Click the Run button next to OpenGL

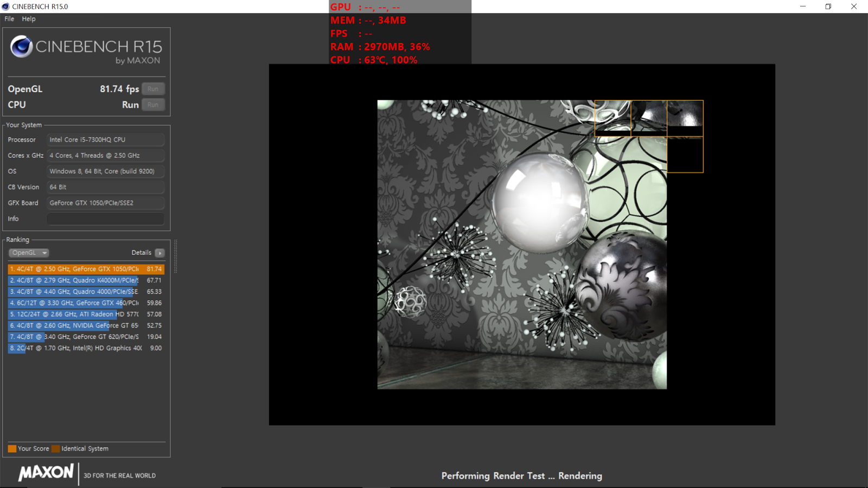coord(153,89)
